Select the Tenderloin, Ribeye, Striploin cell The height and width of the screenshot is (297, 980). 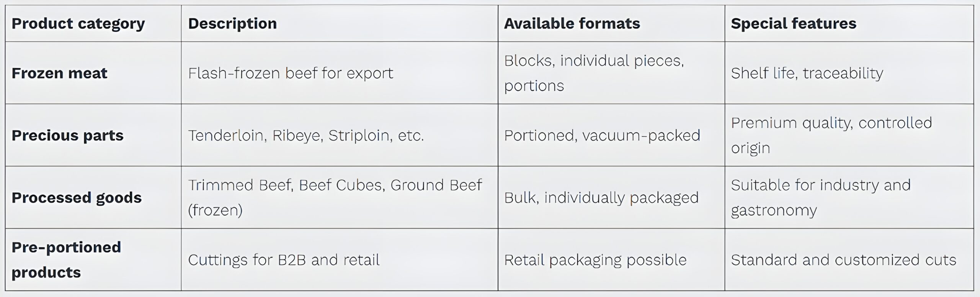point(306,136)
